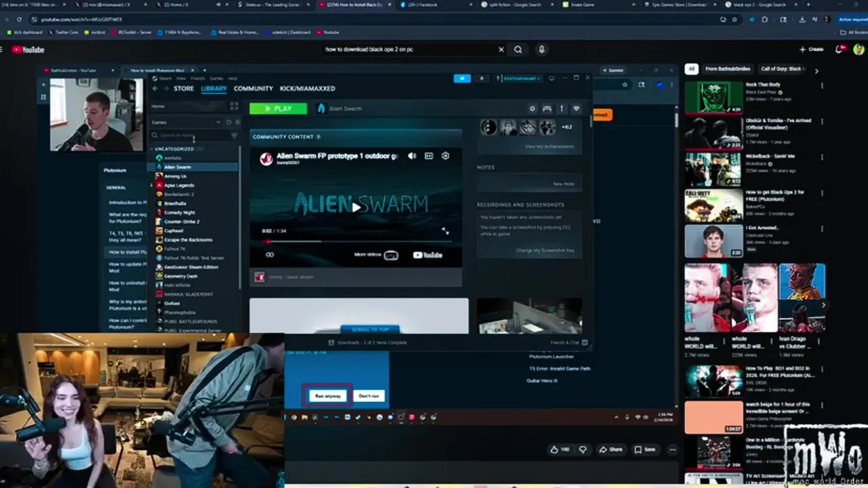This screenshot has width=868, height=488.
Task: Select the All filter chip in sidebar
Action: coord(691,69)
